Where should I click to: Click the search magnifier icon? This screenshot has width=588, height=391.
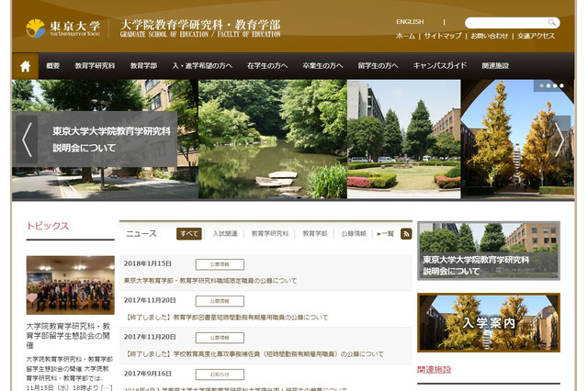(551, 22)
